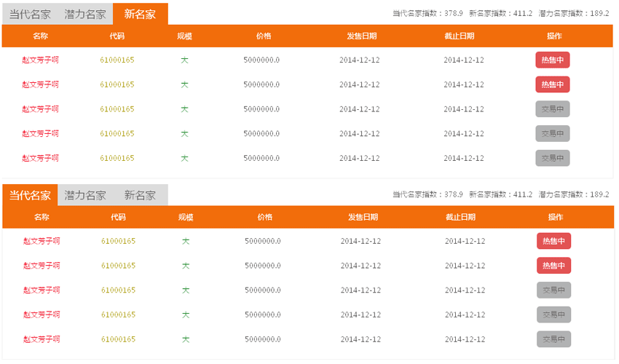Image resolution: width=619 pixels, height=364 pixels.
Task: Open 赵文芳子啊 name link in upper table's first row
Action: coord(40,60)
